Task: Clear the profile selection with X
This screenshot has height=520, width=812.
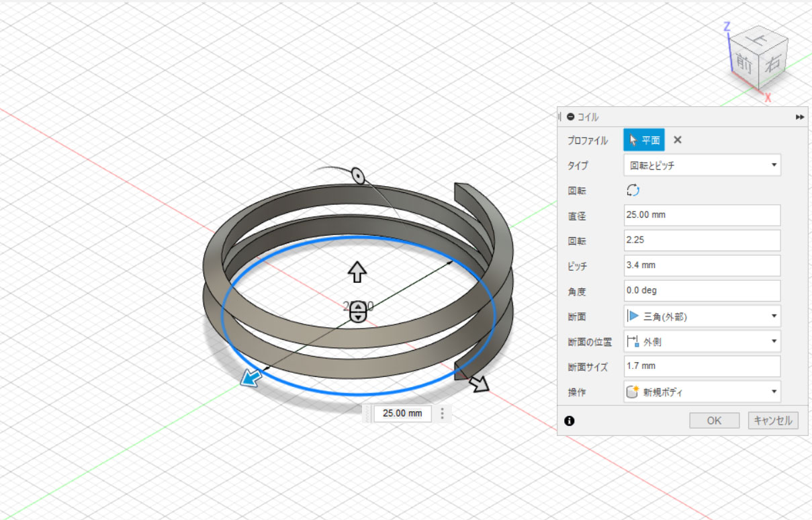Action: pyautogui.click(x=678, y=140)
